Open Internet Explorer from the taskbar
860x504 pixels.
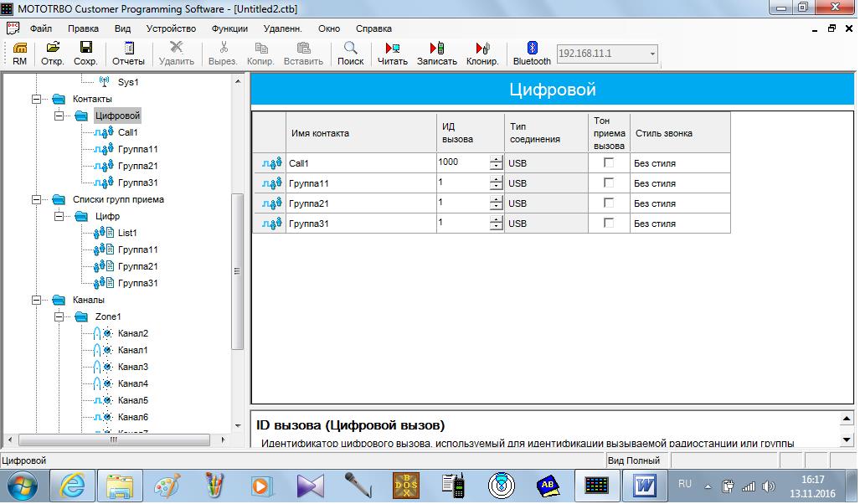[x=72, y=486]
